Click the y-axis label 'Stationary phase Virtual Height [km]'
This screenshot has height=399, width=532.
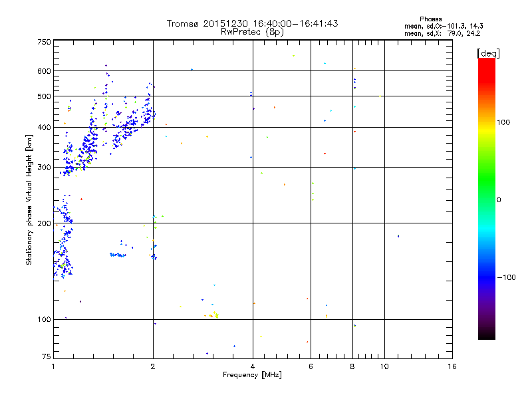tap(29, 200)
